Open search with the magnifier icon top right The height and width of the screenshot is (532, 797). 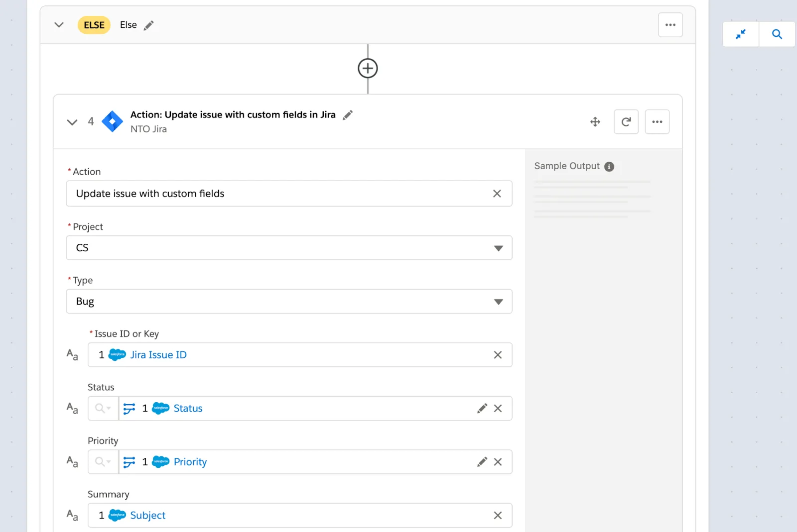tap(777, 34)
